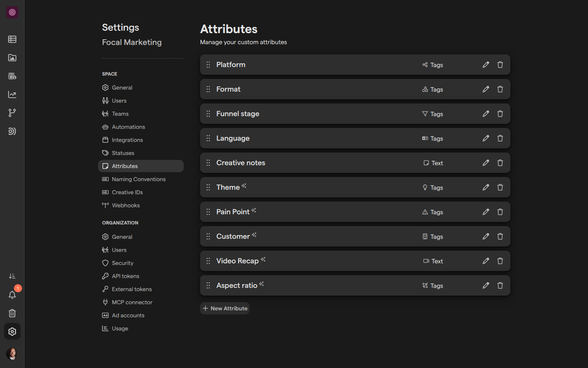Select the Attributes sidebar item
The height and width of the screenshot is (368, 588).
pyautogui.click(x=141, y=166)
